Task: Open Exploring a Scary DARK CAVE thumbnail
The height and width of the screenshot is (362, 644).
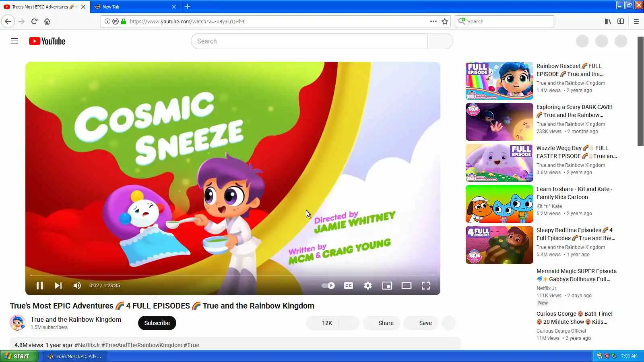Action: 500,122
